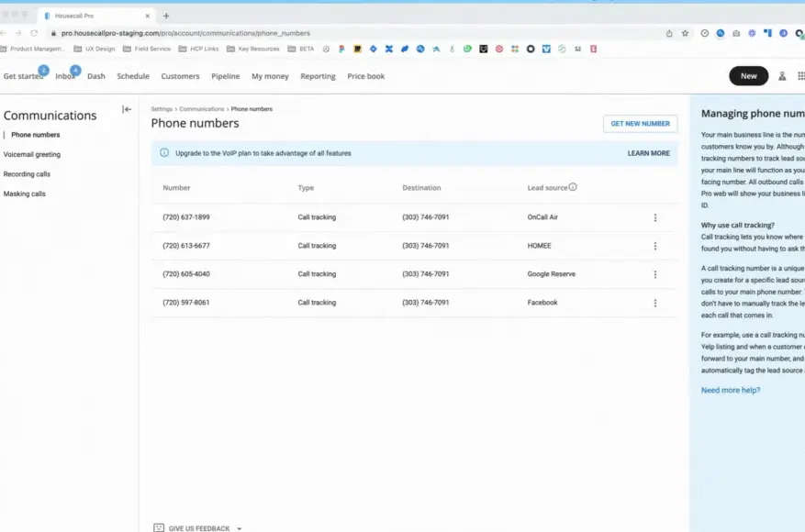805x532 pixels.
Task: Open the Need more help link
Action: pyautogui.click(x=730, y=390)
